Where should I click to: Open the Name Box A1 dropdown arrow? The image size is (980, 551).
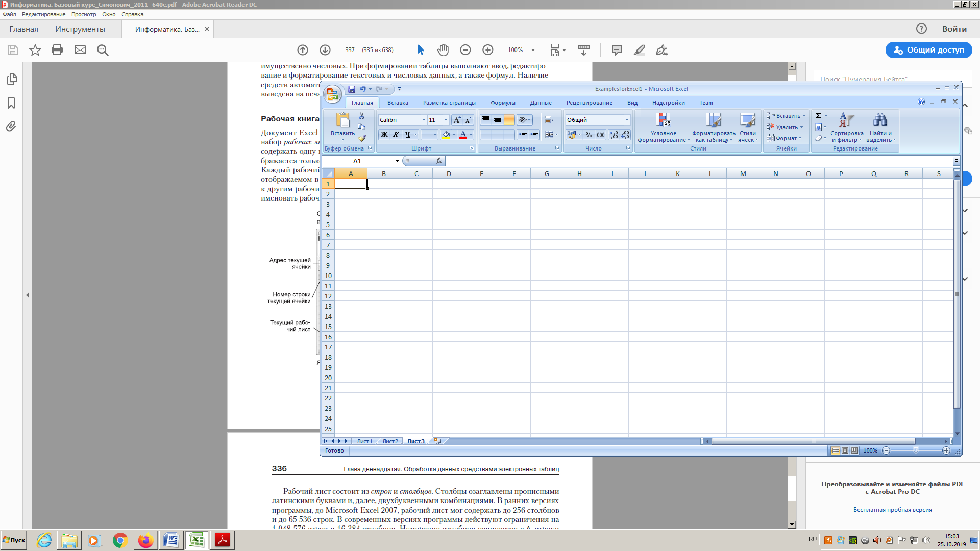tap(397, 161)
